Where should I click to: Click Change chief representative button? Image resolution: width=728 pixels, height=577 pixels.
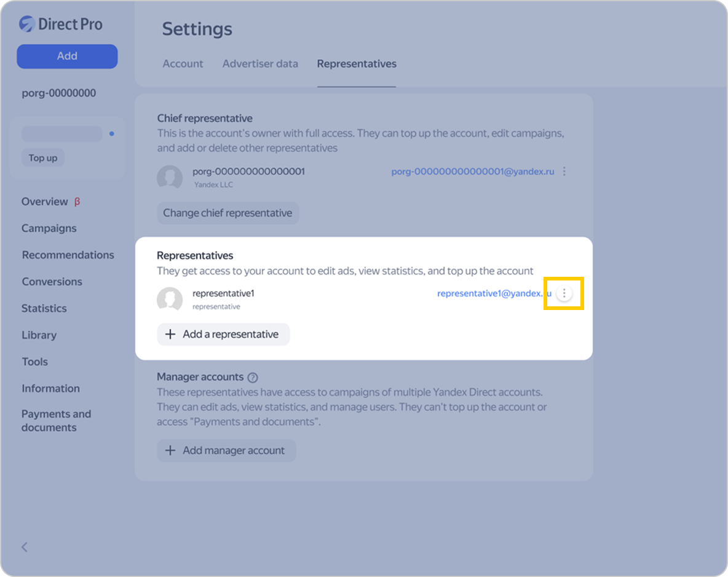point(228,213)
